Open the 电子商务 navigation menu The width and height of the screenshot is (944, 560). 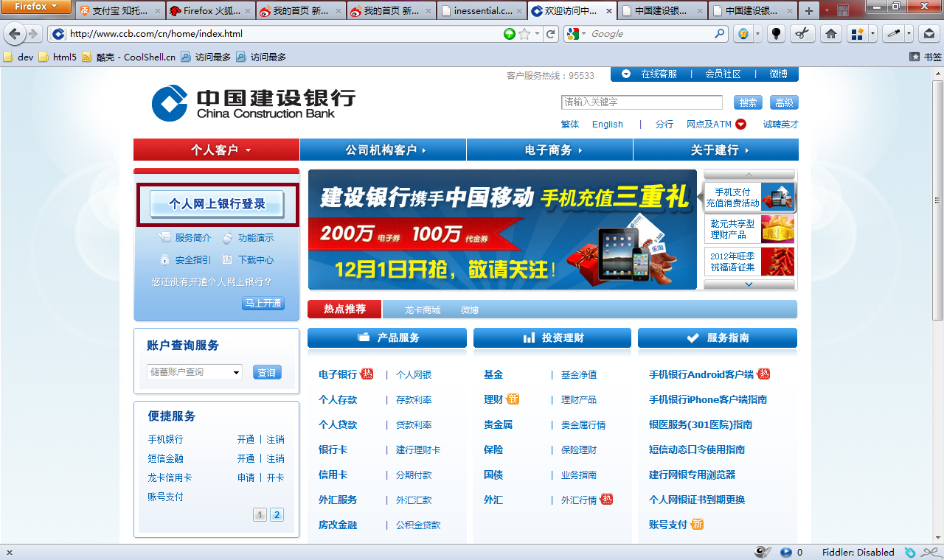[550, 150]
